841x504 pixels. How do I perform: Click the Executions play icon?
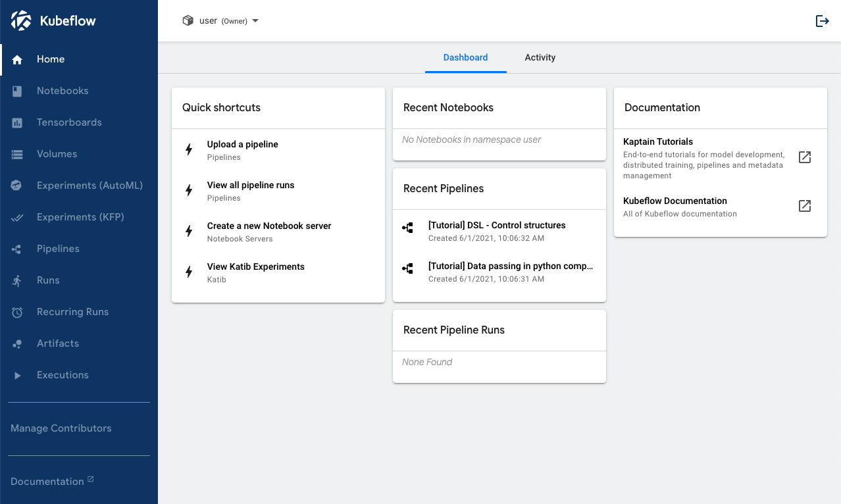tap(17, 375)
